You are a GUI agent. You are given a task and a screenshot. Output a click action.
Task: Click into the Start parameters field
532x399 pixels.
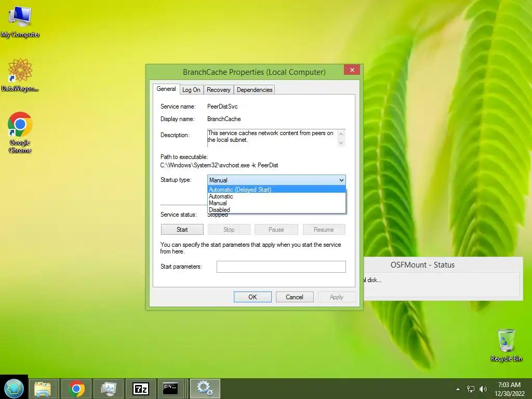pyautogui.click(x=281, y=267)
